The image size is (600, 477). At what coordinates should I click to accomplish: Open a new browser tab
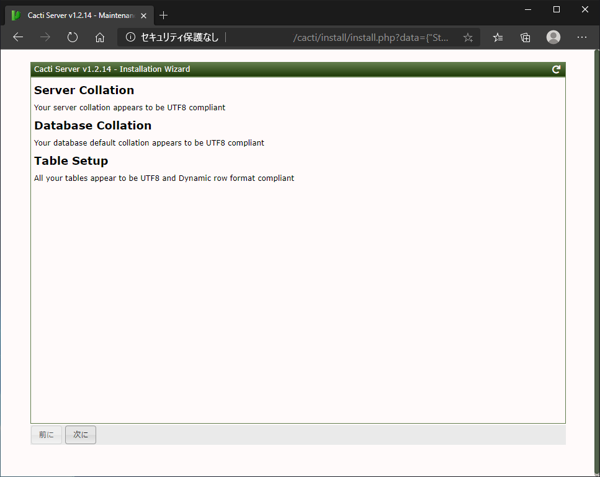point(163,15)
